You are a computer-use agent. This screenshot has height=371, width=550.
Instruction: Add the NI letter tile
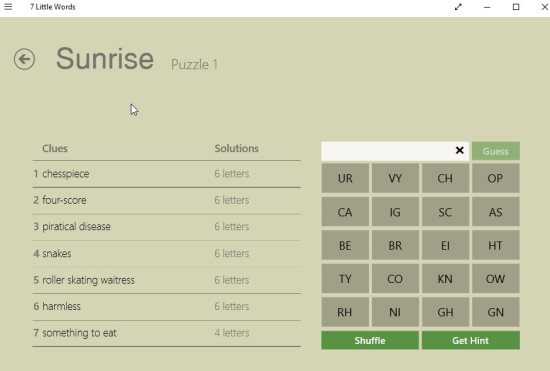(395, 312)
